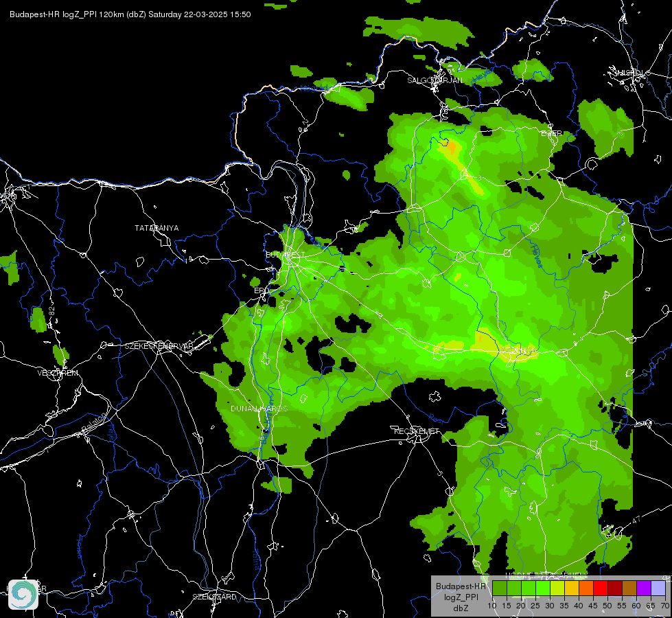672x618 pixels.
Task: Click the DUNAUJVAROS city label
Action: point(259,409)
